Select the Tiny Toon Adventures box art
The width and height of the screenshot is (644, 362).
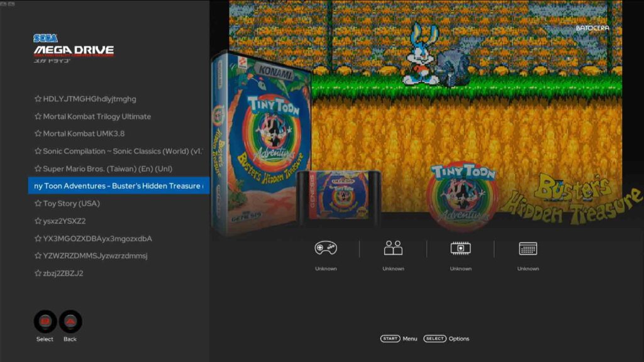coord(261,144)
